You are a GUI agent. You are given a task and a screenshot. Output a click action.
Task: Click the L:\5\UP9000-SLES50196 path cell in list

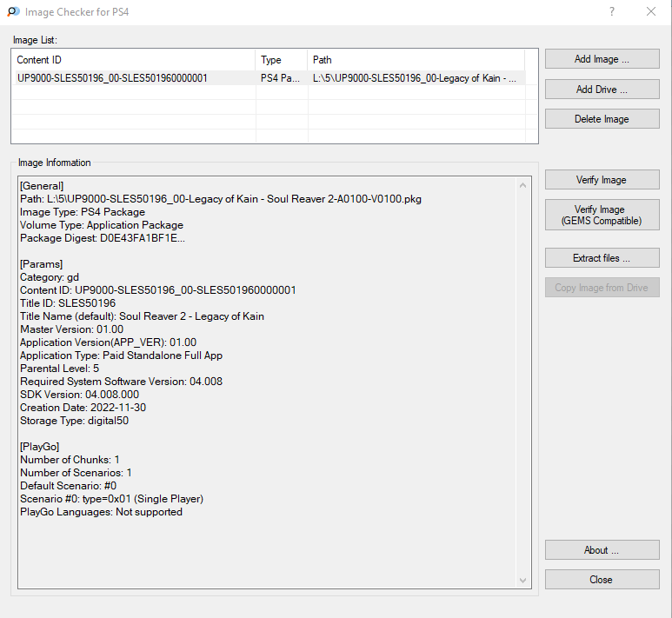(415, 78)
